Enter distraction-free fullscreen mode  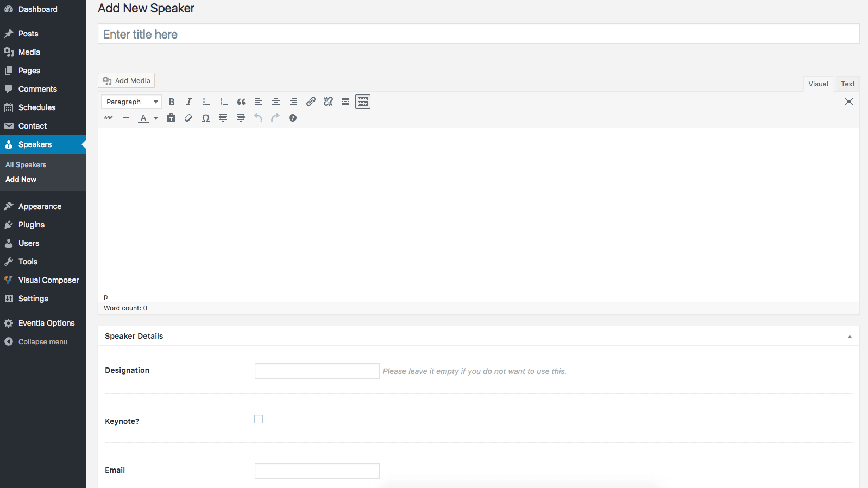pos(848,102)
